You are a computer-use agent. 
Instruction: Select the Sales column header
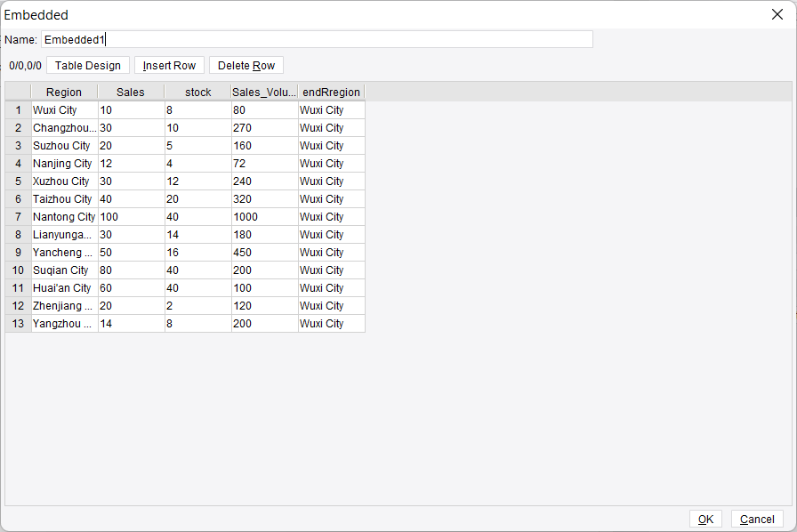coord(131,92)
